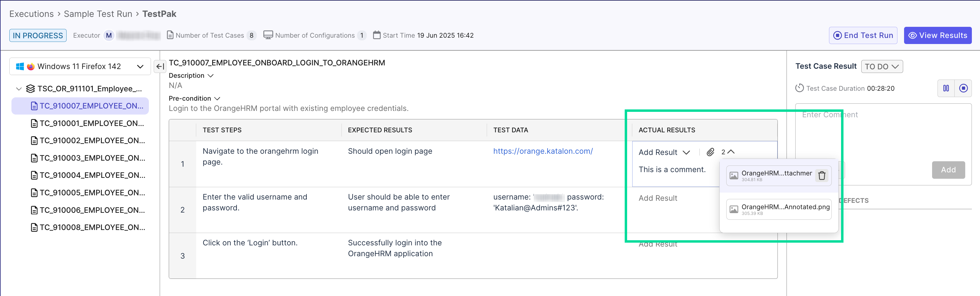
Task: Pause the test case duration timer
Action: click(946, 88)
